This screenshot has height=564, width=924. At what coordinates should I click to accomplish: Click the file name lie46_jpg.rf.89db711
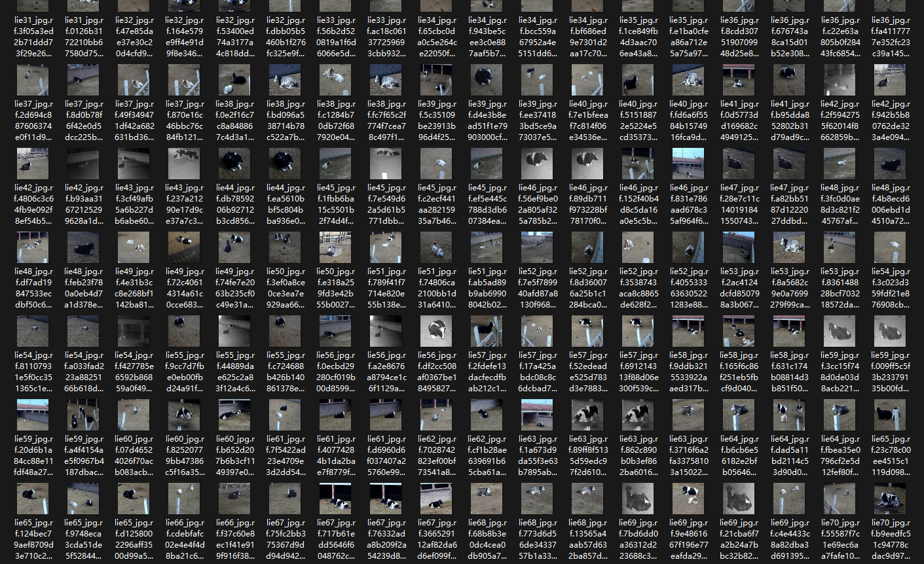coord(587,205)
